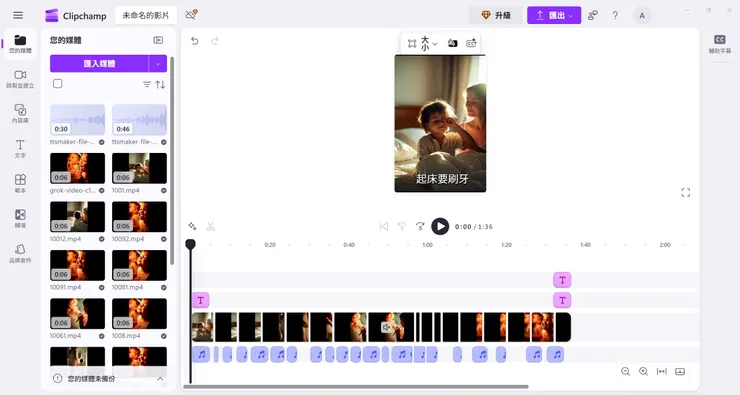Open the Templates sidebar tab
This screenshot has height=395, width=740.
point(20,183)
